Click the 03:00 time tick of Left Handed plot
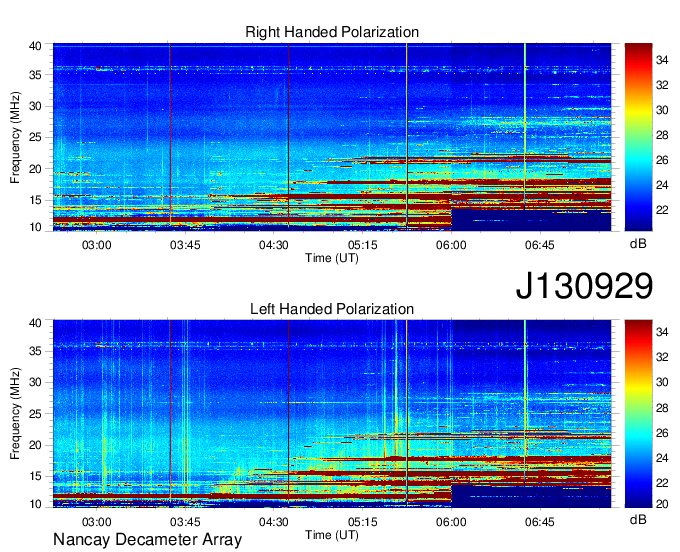The height and width of the screenshot is (552, 680). [97, 522]
